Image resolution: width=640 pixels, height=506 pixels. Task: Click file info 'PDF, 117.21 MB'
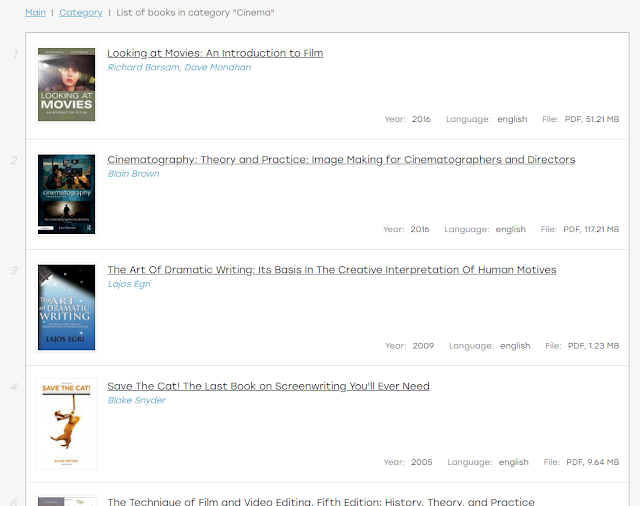pos(591,229)
